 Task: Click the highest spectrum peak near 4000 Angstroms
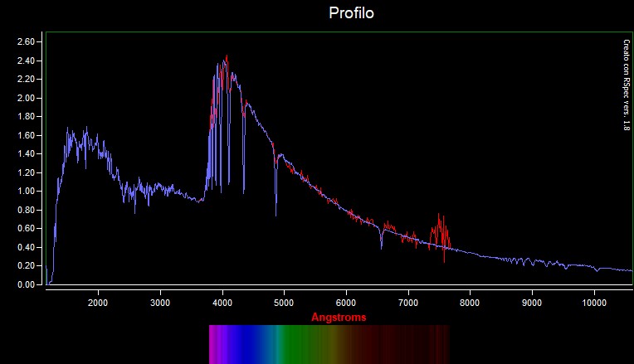[226, 58]
